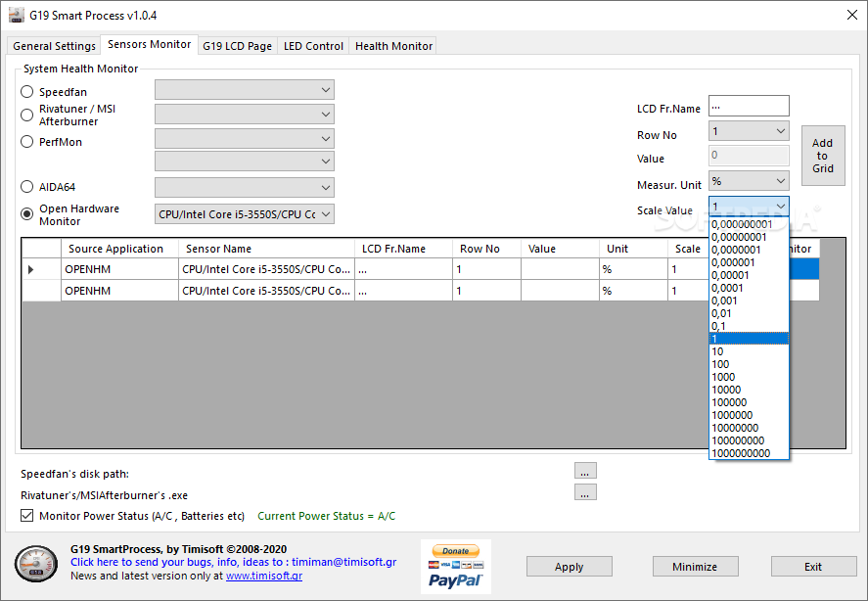Open the www.timisoft.gr link
Image resolution: width=868 pixels, height=601 pixels.
click(264, 576)
